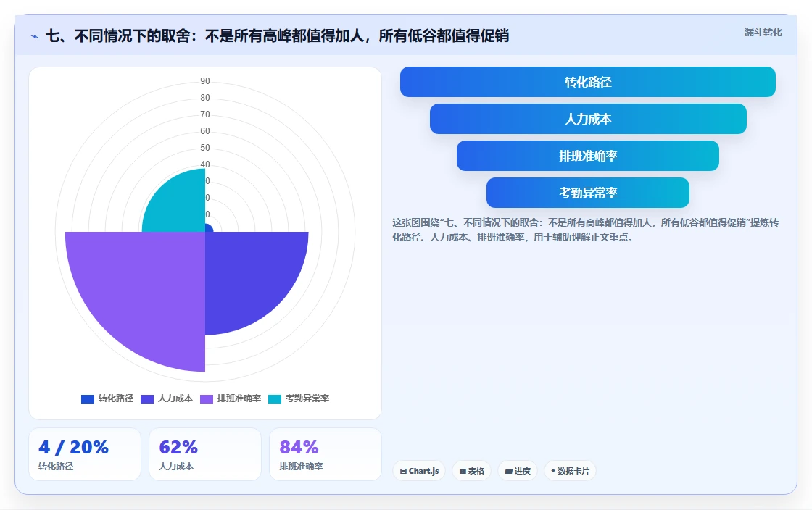The width and height of the screenshot is (812, 510).
Task: Click the 数据卡片 tag chip
Action: 570,471
